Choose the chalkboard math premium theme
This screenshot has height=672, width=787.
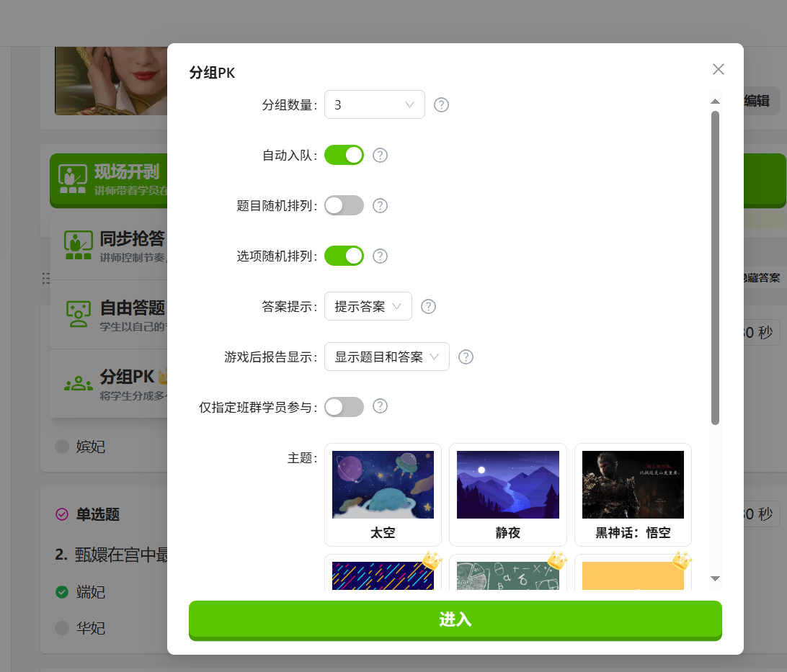click(508, 575)
